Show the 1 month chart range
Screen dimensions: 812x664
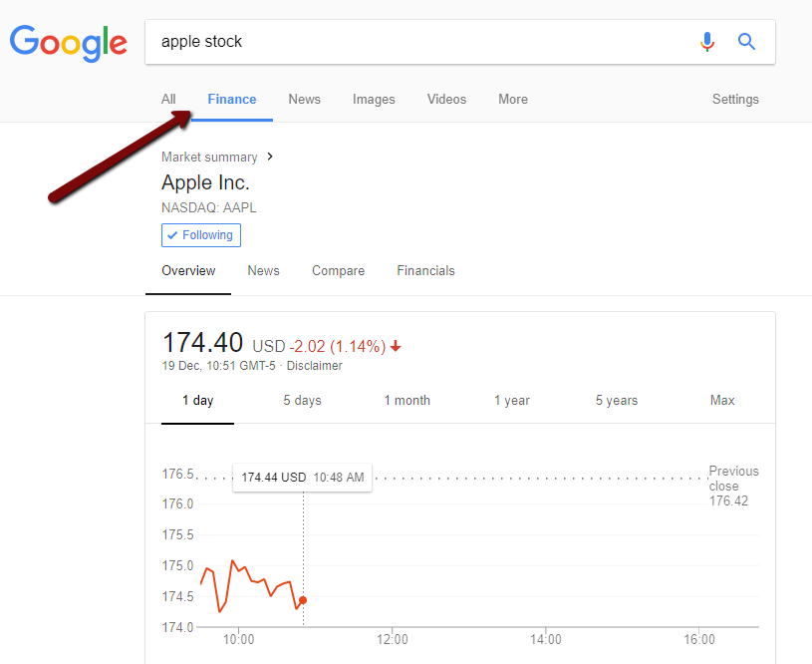(x=406, y=400)
